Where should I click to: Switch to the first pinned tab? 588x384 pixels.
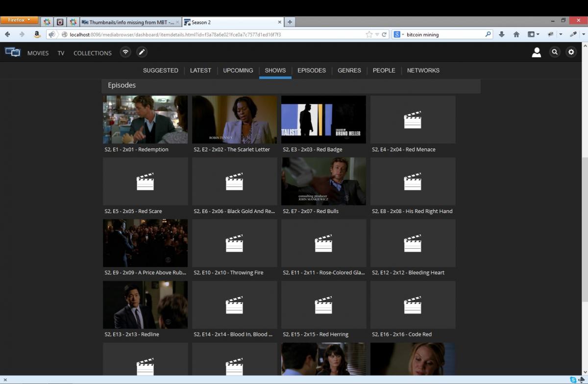coord(47,22)
